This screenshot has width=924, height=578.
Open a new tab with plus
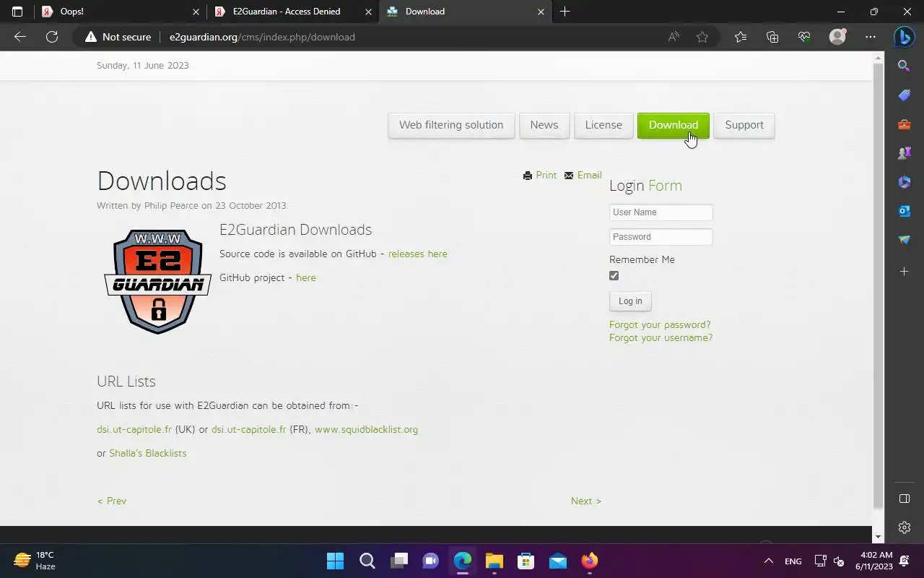565,12
